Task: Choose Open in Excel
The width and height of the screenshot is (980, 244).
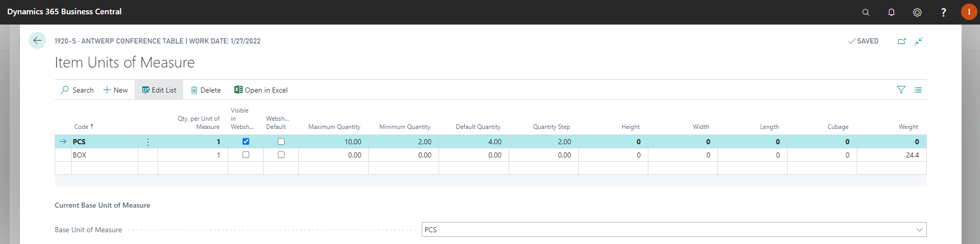Action: tap(261, 90)
